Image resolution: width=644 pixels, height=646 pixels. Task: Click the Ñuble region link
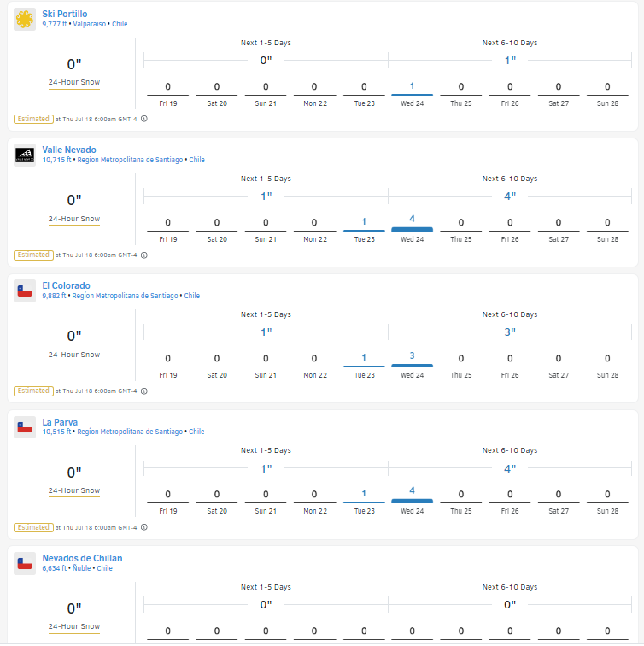[x=81, y=568]
